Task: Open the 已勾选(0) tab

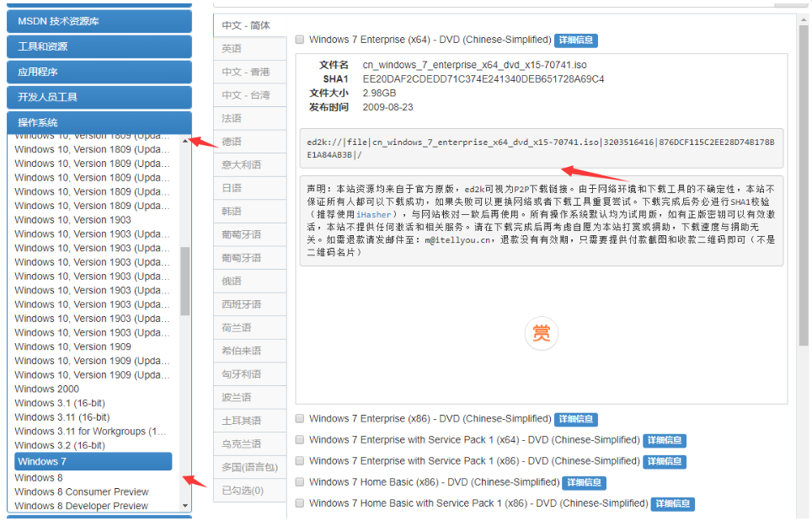Action: pyautogui.click(x=243, y=490)
